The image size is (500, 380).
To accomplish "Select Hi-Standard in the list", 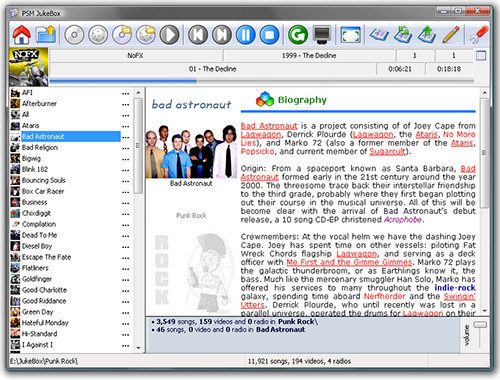I will [x=39, y=334].
